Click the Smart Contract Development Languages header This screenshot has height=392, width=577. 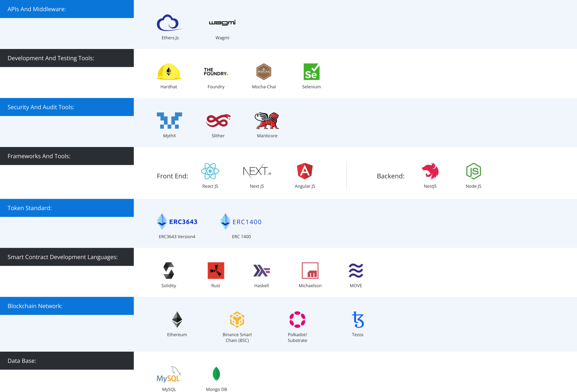pos(67,257)
